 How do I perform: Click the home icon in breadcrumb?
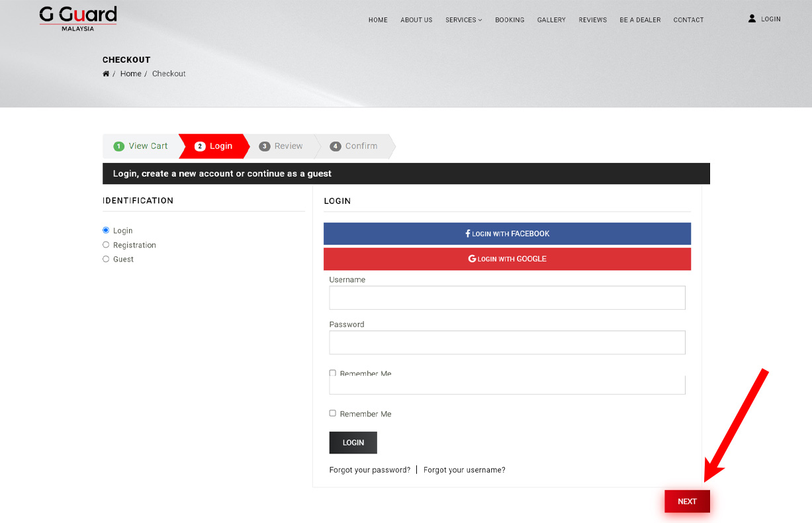click(106, 73)
